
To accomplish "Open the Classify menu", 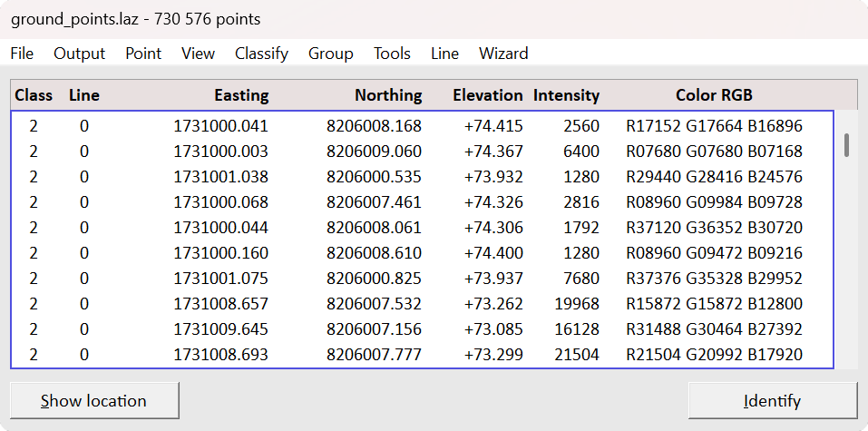I will [261, 54].
